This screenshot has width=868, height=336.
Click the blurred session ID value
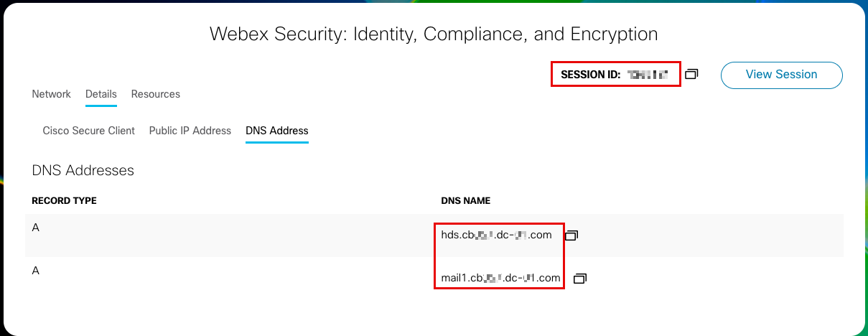(647, 74)
